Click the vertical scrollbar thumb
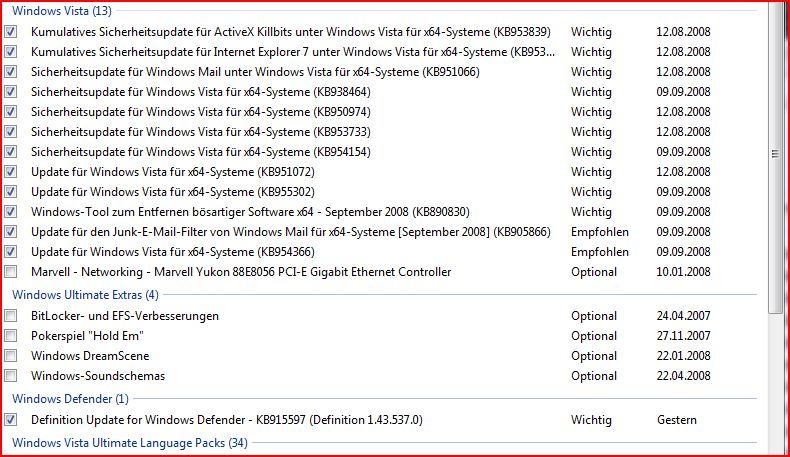 coord(775,154)
